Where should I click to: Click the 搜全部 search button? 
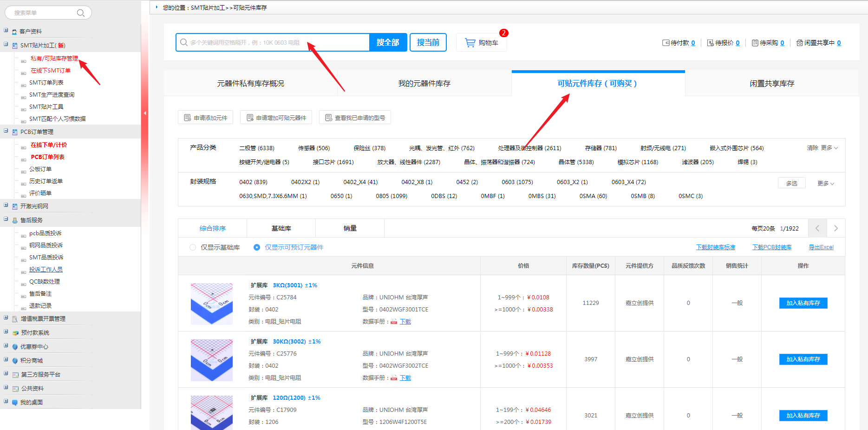click(388, 42)
